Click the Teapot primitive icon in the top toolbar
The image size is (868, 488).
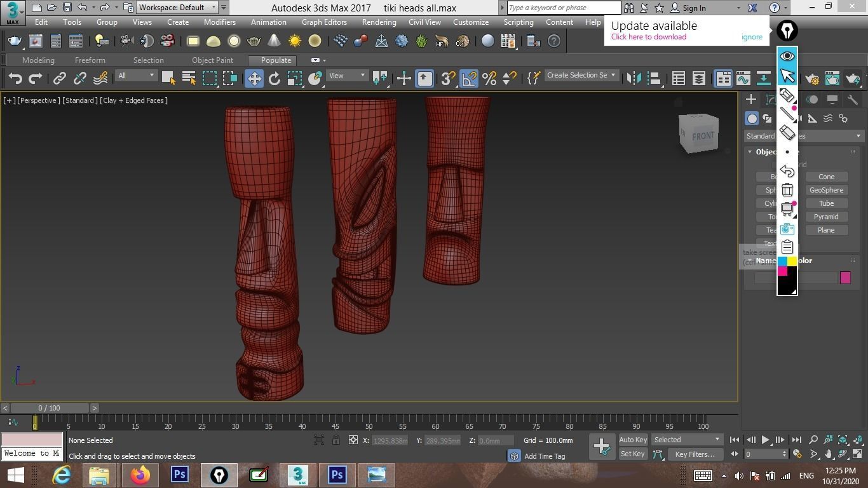[254, 41]
